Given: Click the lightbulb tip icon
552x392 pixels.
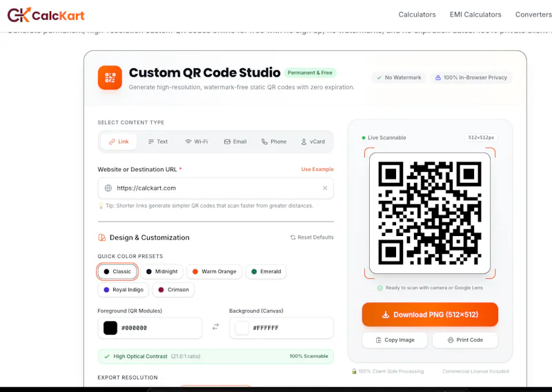Looking at the screenshot, I should point(101,206).
